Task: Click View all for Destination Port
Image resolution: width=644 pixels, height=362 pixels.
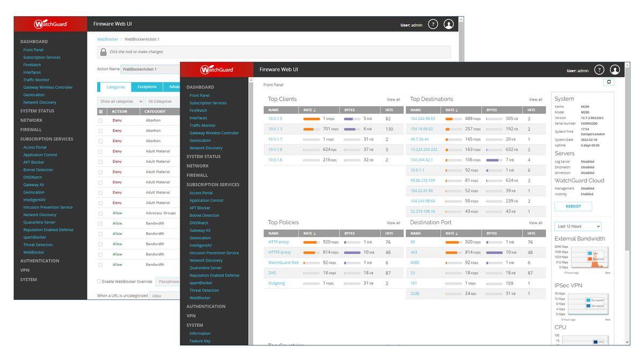Action: pos(536,223)
